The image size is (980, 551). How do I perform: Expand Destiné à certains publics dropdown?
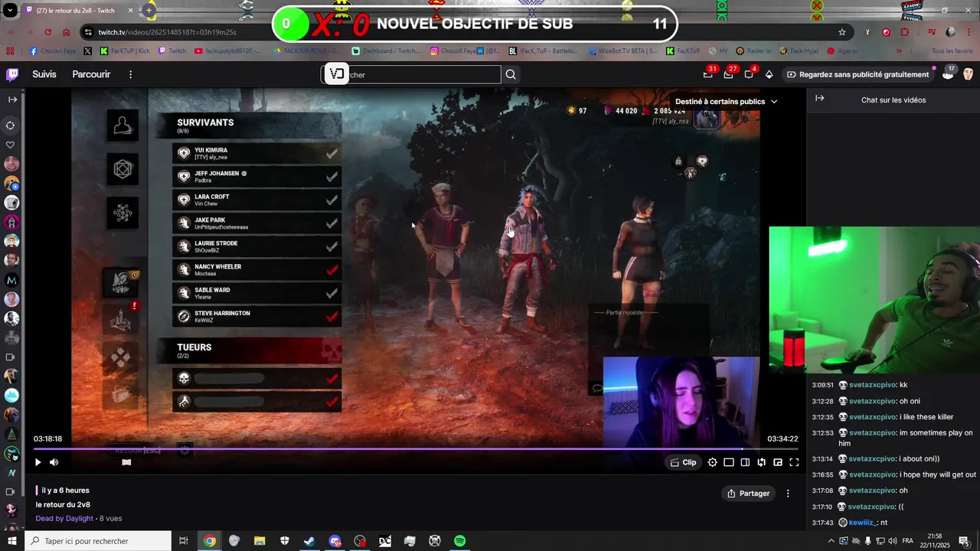tap(726, 101)
